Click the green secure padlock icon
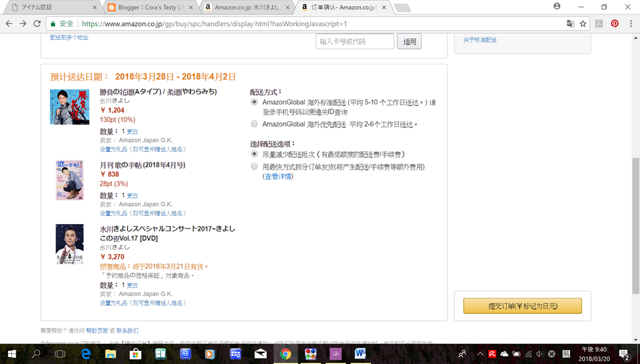The image size is (640, 364). pos(52,24)
